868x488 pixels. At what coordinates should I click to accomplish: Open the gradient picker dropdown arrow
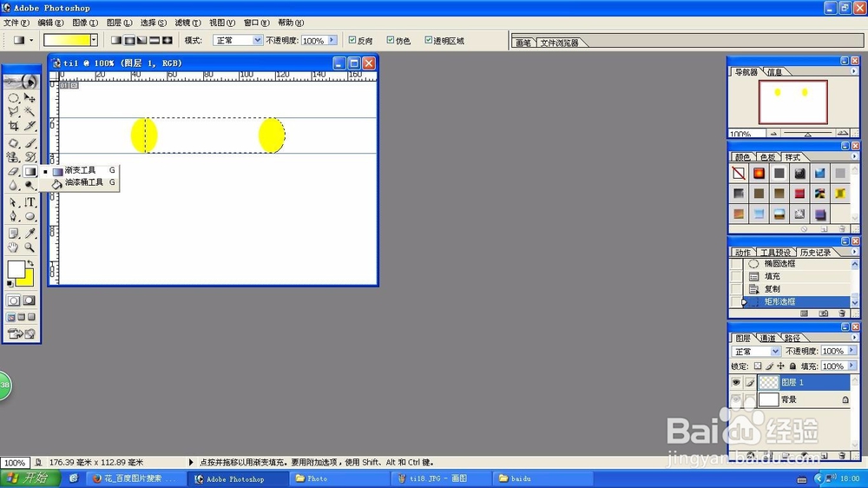tap(94, 40)
